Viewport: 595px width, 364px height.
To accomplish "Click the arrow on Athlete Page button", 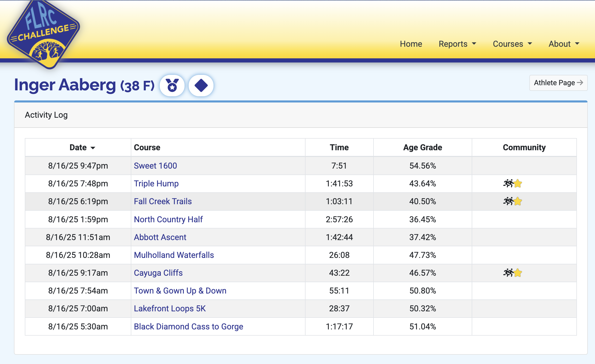I will (580, 83).
